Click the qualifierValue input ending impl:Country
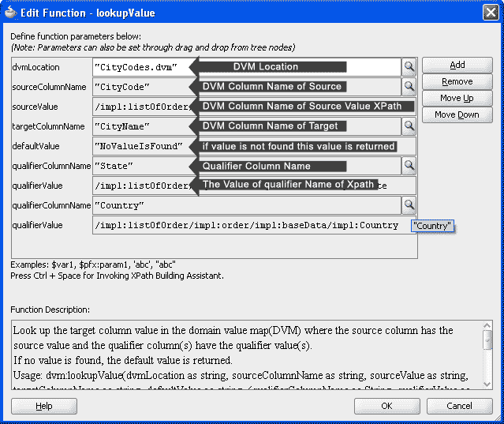This screenshot has height=424, width=504. [x=254, y=225]
